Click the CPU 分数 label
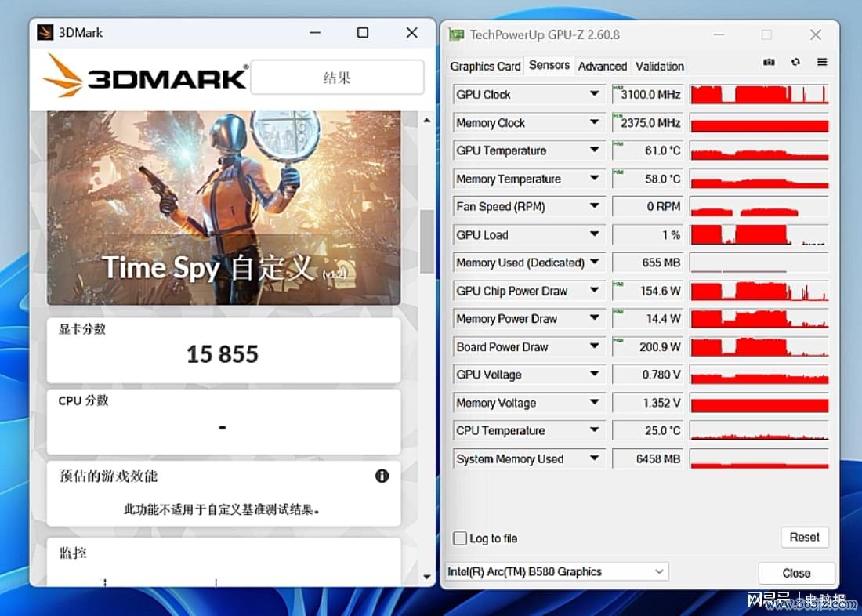 pos(83,400)
